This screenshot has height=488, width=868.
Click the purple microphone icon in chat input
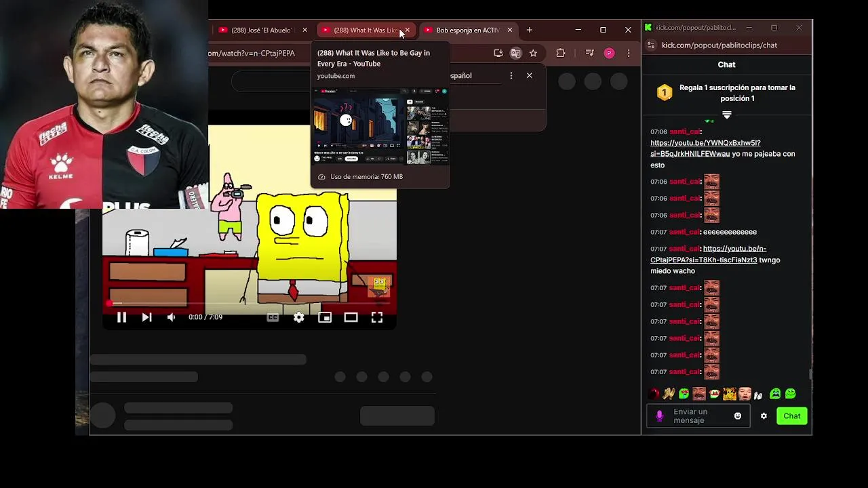[x=659, y=416]
